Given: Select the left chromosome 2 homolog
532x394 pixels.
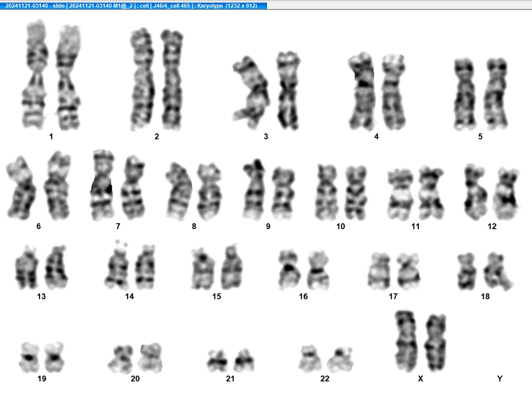Looking at the screenshot, I should (142, 80).
